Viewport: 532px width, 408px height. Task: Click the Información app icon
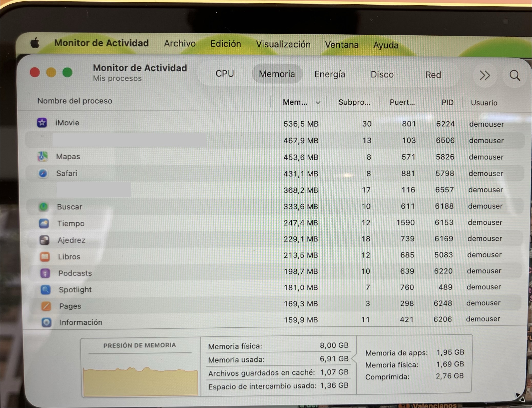(x=46, y=323)
